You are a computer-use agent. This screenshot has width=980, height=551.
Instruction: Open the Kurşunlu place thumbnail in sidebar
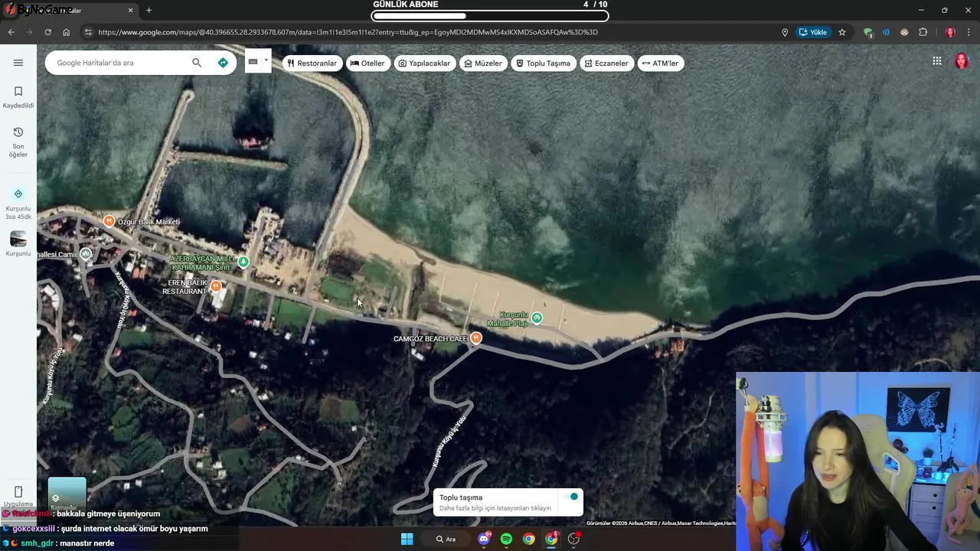(18, 244)
